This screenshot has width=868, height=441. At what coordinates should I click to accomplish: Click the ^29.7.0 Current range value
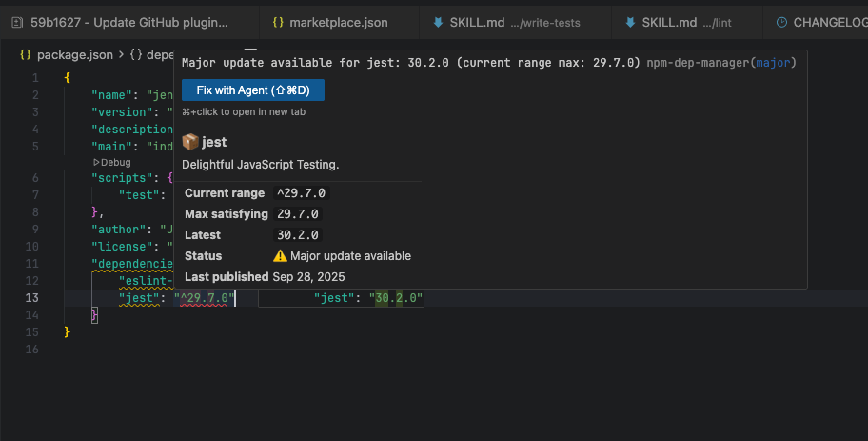(x=301, y=193)
